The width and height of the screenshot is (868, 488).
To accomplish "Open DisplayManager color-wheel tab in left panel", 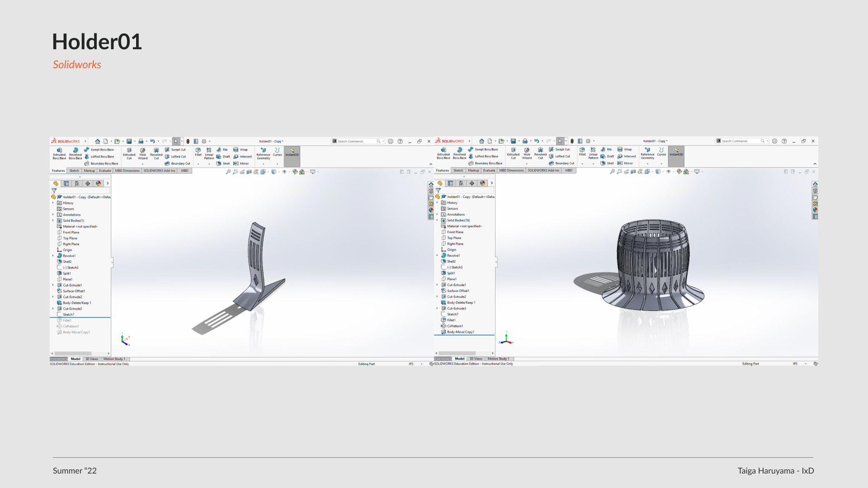I will click(99, 183).
